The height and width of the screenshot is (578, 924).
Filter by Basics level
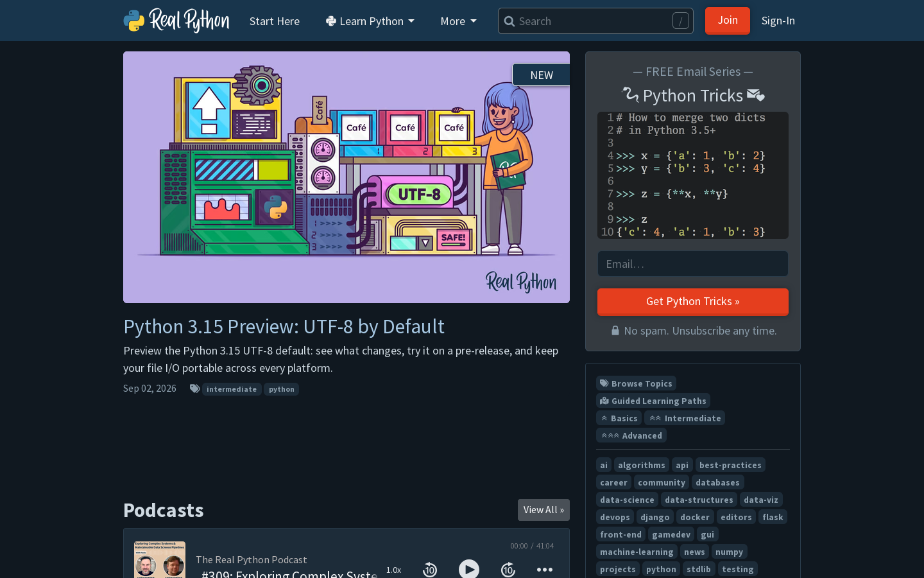pyautogui.click(x=619, y=418)
